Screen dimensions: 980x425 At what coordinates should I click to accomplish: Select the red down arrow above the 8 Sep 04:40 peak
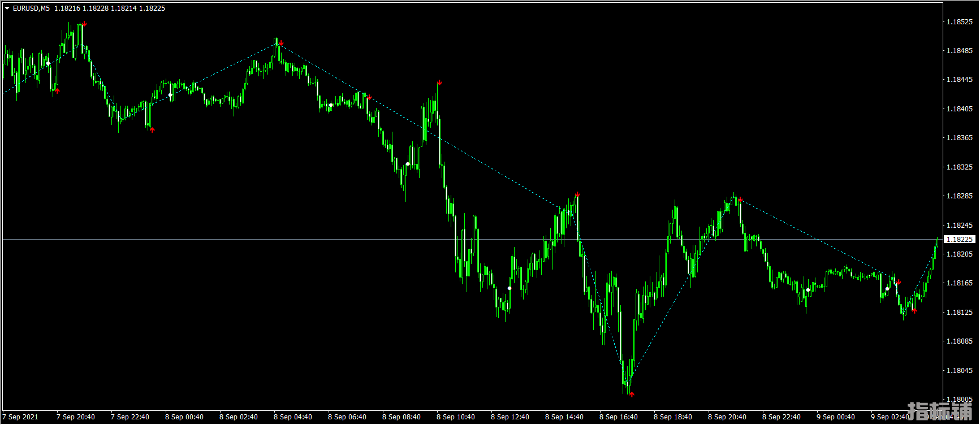click(281, 43)
